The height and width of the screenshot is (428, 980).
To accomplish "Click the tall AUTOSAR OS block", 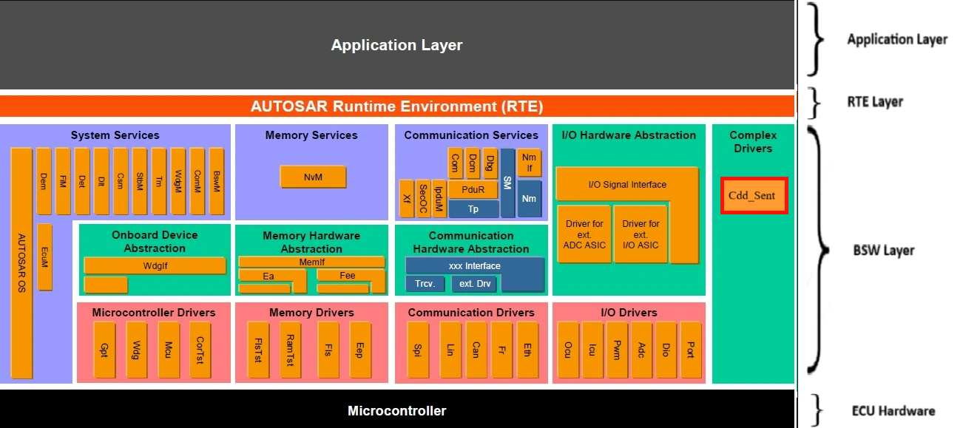I will [22, 262].
